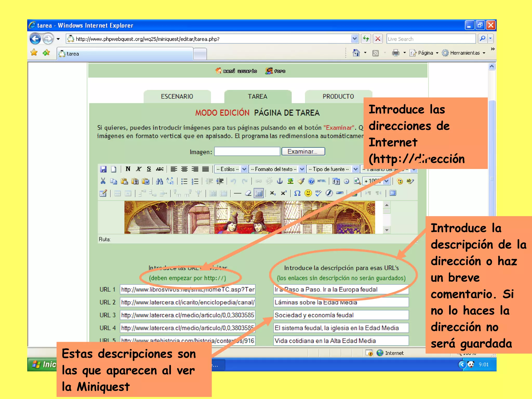The width and height of the screenshot is (532, 399).
Task: Open the menú usuario link
Action: click(236, 71)
